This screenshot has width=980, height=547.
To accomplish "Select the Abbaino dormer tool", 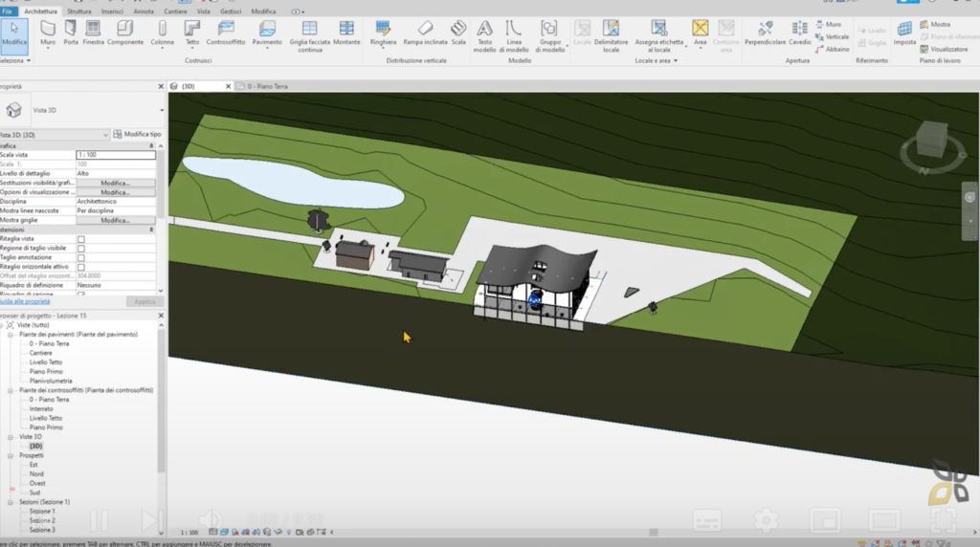I will point(832,50).
